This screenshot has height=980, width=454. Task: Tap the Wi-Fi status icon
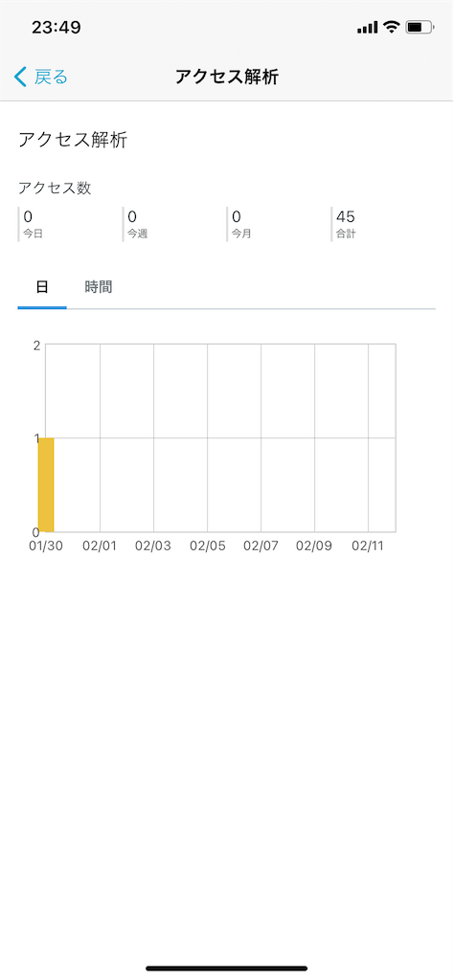tap(392, 27)
